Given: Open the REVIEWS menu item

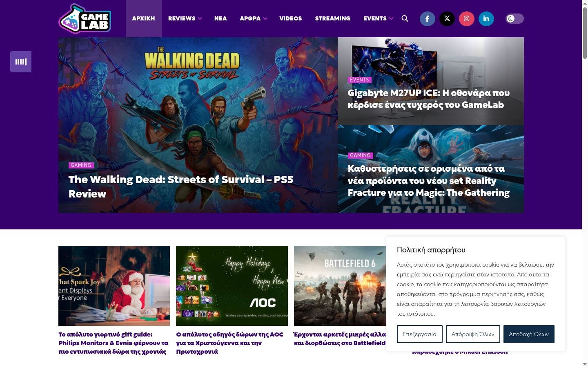Looking at the screenshot, I should click(x=182, y=18).
